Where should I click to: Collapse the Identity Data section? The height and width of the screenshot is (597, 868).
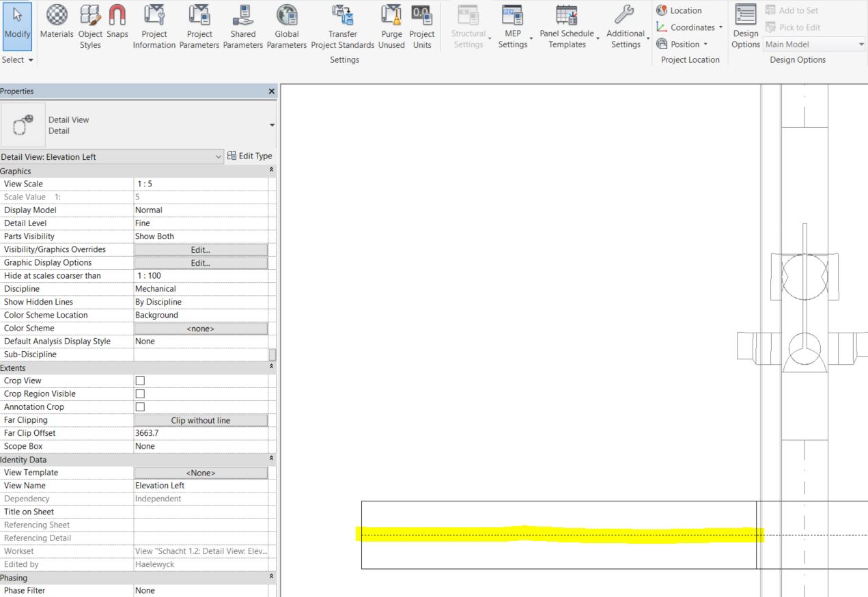pyautogui.click(x=272, y=460)
